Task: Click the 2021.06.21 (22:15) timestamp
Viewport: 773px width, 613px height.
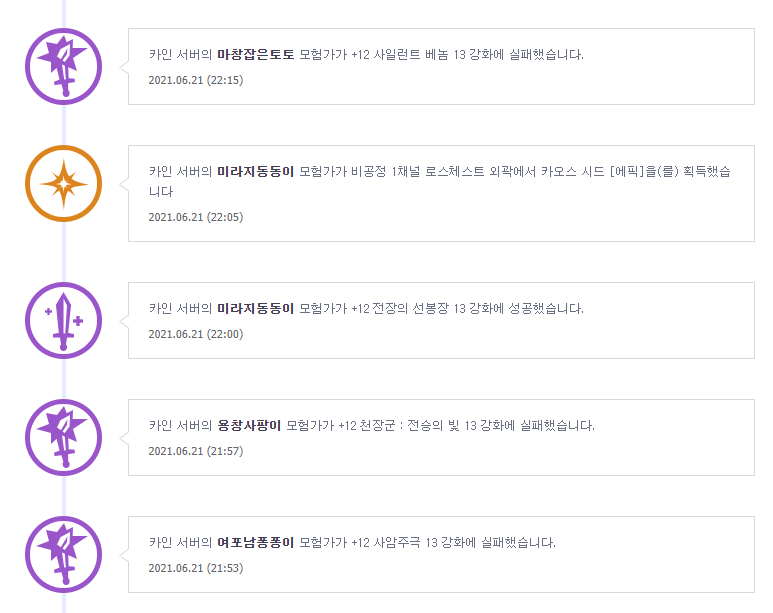Action: [x=196, y=80]
